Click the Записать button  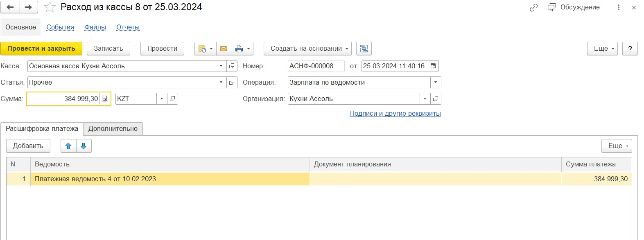108,48
